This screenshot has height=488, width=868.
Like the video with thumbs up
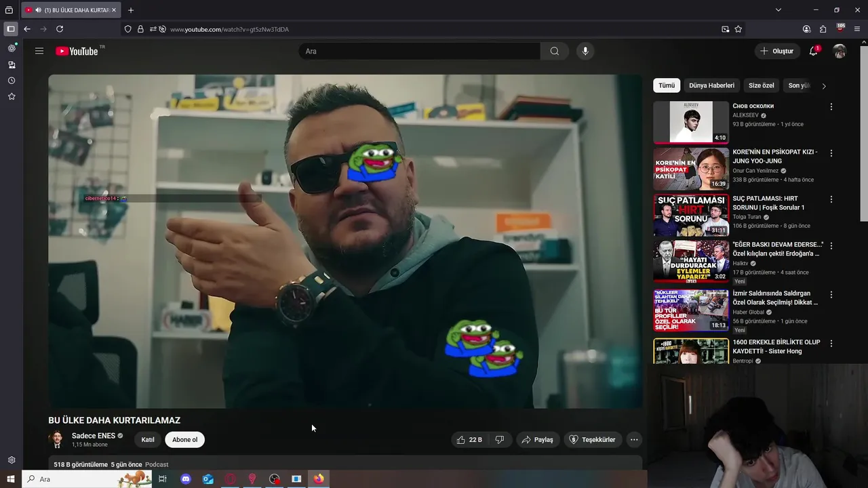tap(469, 440)
